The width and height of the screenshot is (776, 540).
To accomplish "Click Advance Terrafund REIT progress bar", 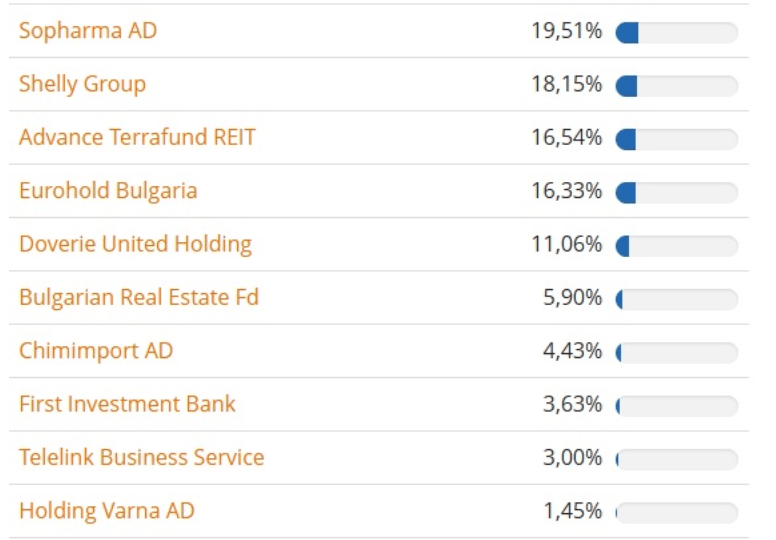I will pyautogui.click(x=677, y=139).
